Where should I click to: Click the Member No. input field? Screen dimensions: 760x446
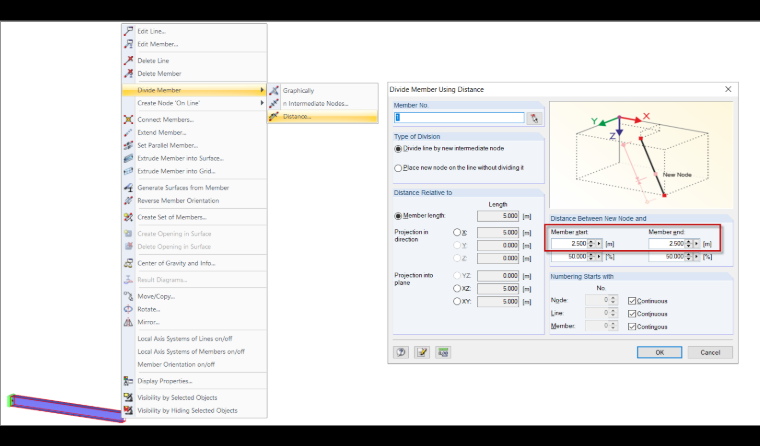pyautogui.click(x=459, y=118)
